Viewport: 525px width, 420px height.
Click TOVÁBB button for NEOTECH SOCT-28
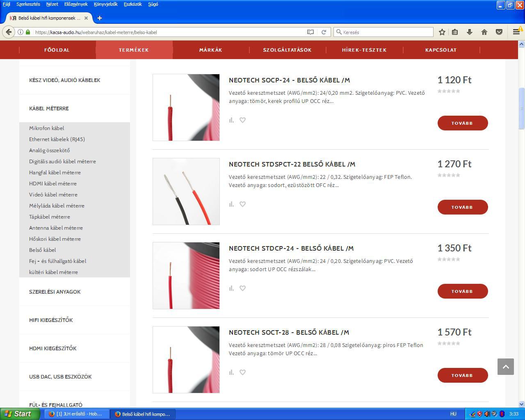(463, 375)
